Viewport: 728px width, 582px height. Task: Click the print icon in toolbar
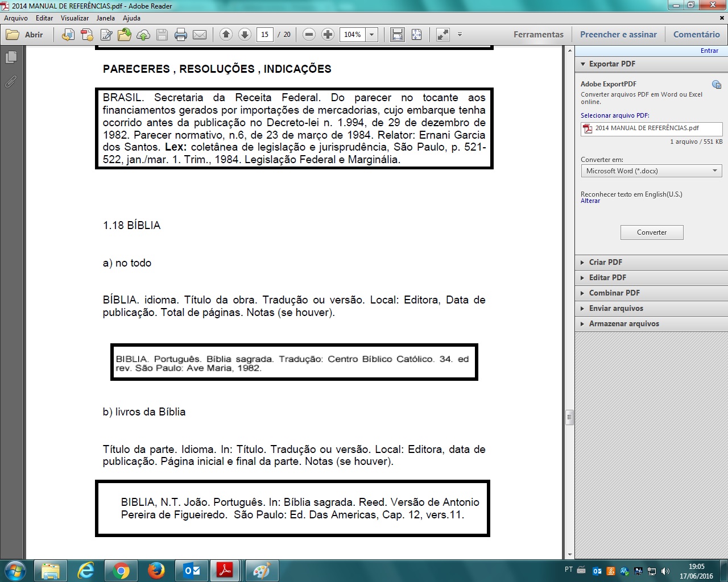coord(181,35)
